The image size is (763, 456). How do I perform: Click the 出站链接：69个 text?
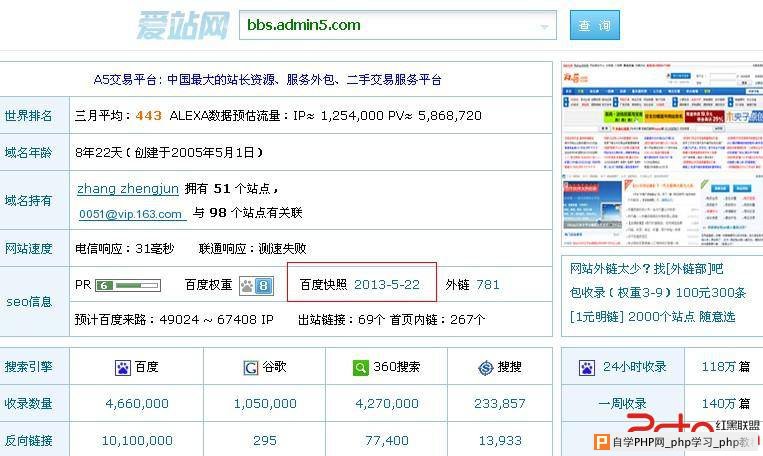(342, 320)
